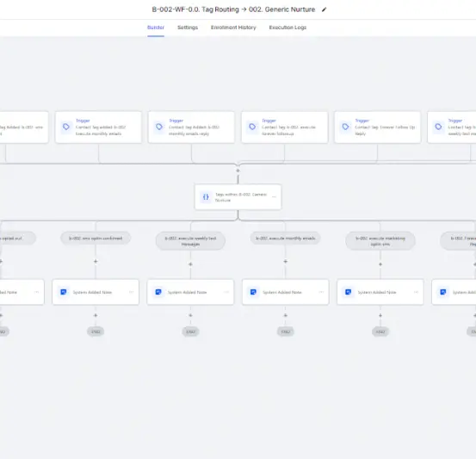Open the 'execute monthly emails' trigger card
The image size is (476, 459).
point(98,127)
